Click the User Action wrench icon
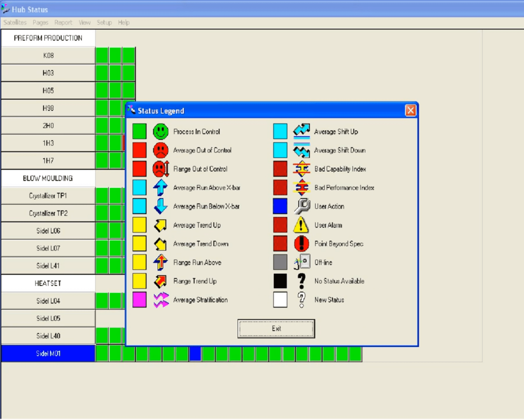Screen dimensions: 524x420 pyautogui.click(x=301, y=206)
